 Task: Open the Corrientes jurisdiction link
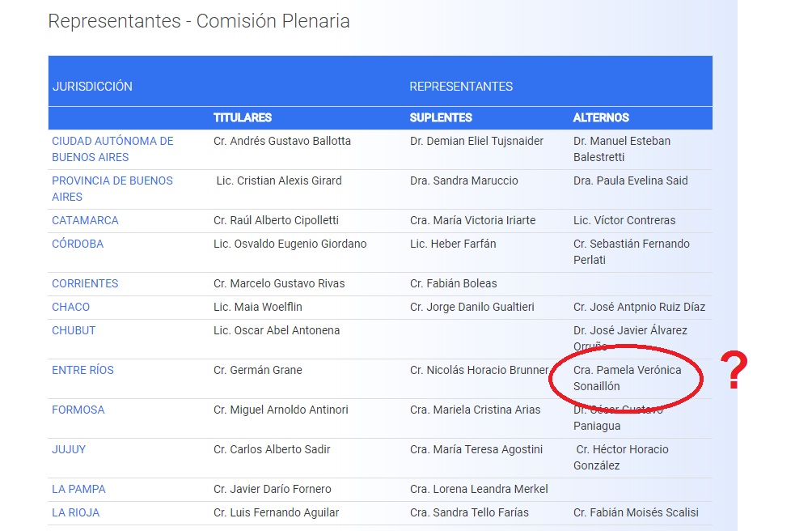[85, 283]
